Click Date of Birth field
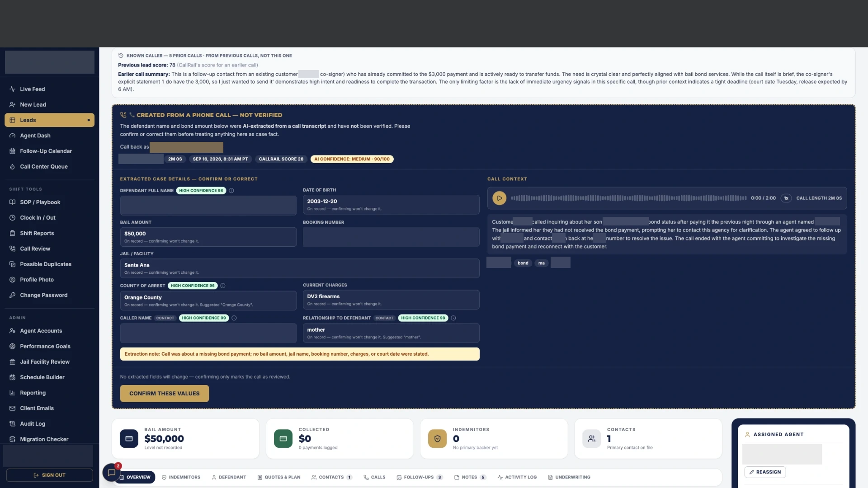 click(391, 205)
